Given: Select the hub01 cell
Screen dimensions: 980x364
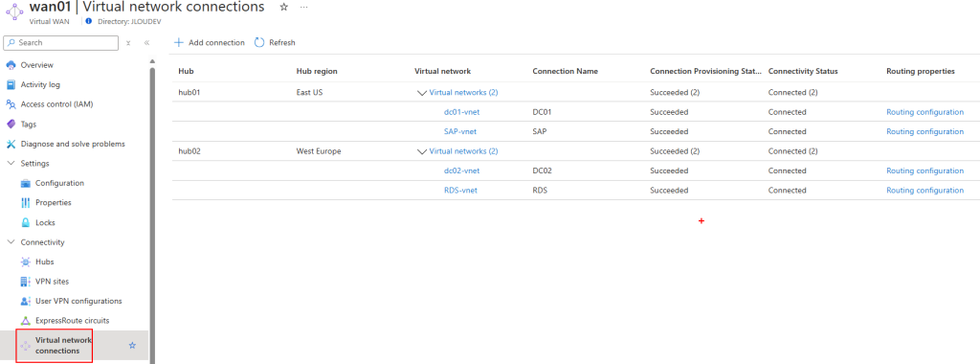Looking at the screenshot, I should [x=189, y=93].
